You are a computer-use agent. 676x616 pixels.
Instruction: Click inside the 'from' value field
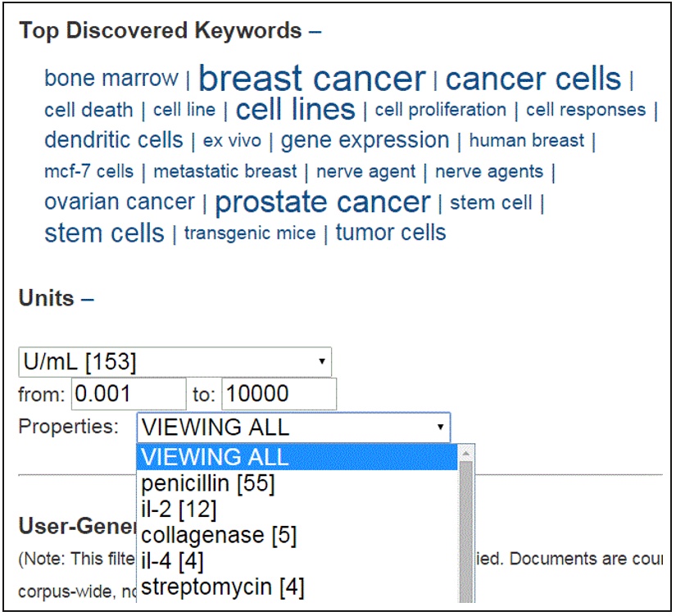pyautogui.click(x=127, y=393)
